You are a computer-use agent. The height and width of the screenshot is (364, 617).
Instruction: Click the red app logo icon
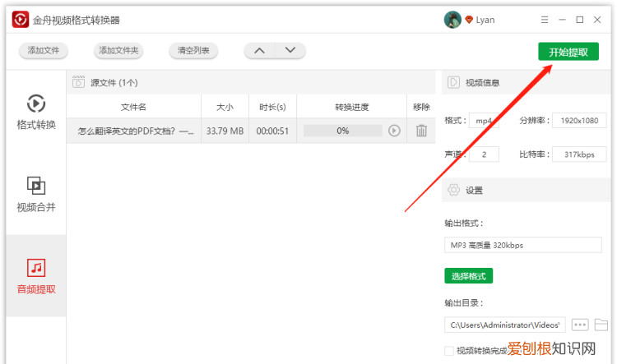21,19
